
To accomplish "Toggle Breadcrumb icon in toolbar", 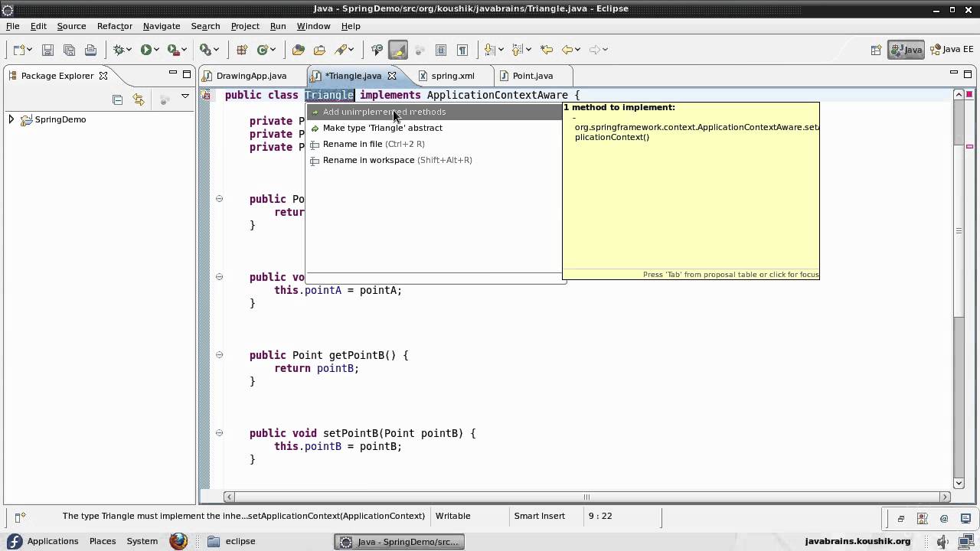I will [x=377, y=50].
